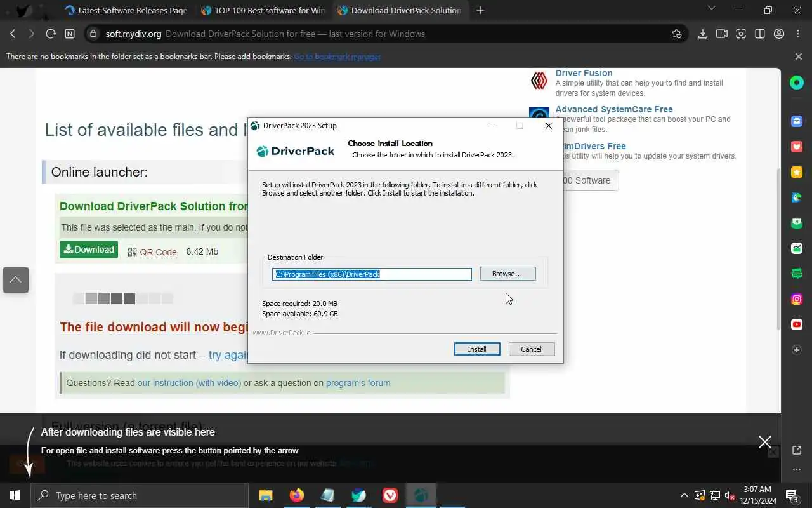
Task: Show hidden system tray icons
Action: coord(684,495)
